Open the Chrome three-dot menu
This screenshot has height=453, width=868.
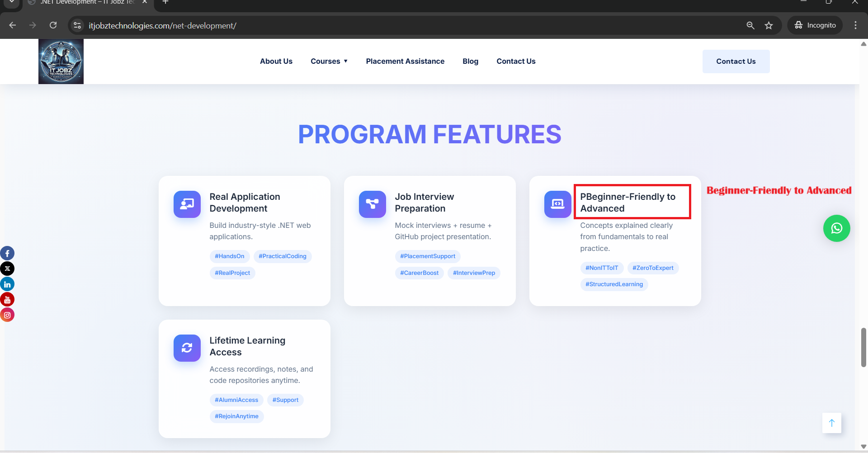click(855, 25)
